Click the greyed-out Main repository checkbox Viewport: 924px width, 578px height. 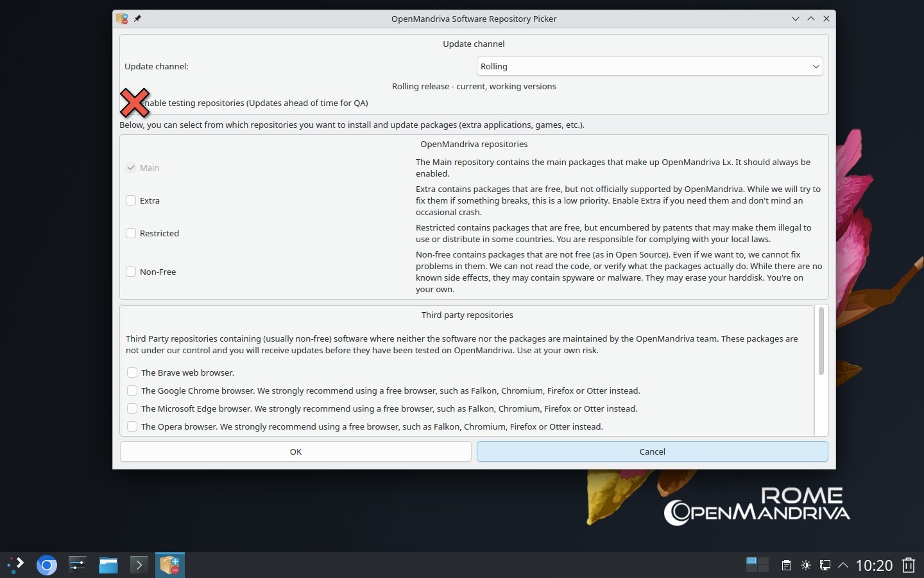click(x=131, y=168)
